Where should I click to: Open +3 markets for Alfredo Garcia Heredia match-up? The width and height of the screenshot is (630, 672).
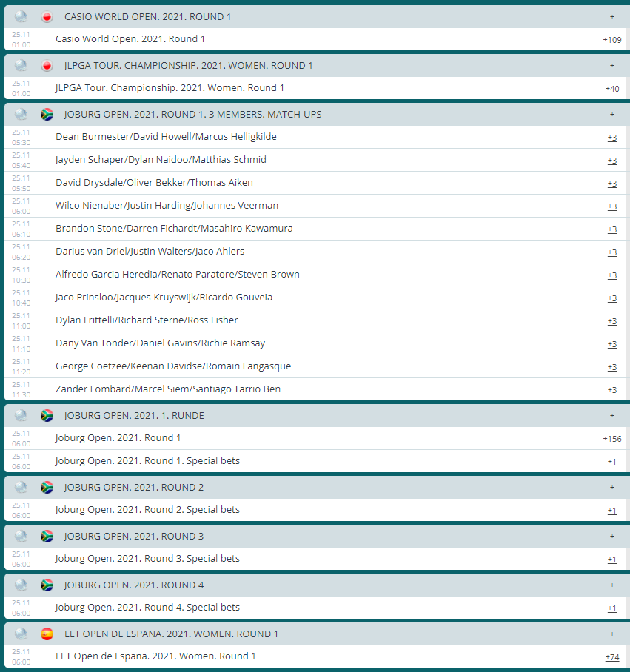[612, 275]
